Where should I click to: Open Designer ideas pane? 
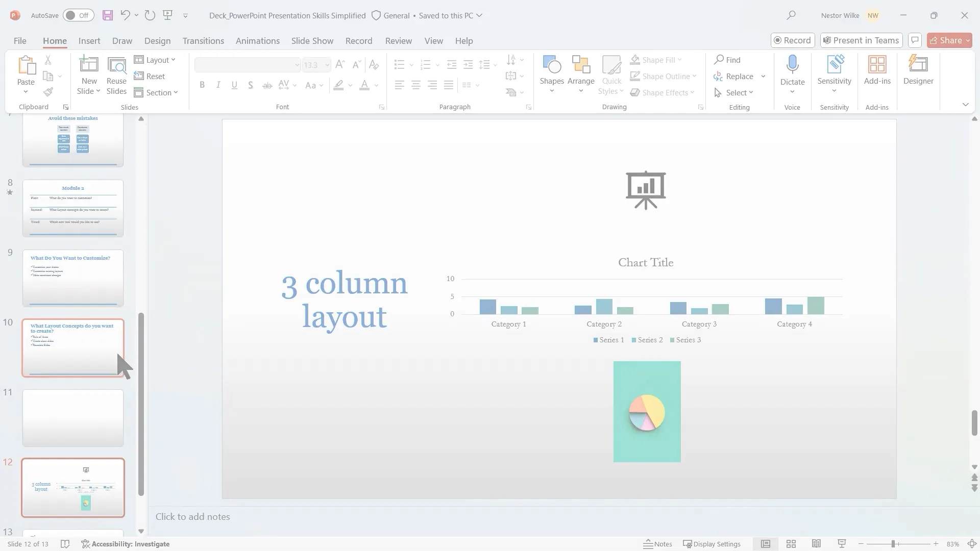[x=918, y=70]
